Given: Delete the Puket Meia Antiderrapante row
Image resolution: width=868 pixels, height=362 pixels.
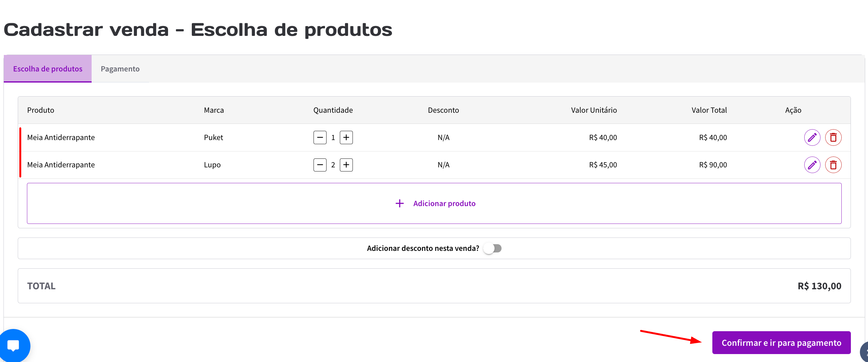Looking at the screenshot, I should point(832,137).
